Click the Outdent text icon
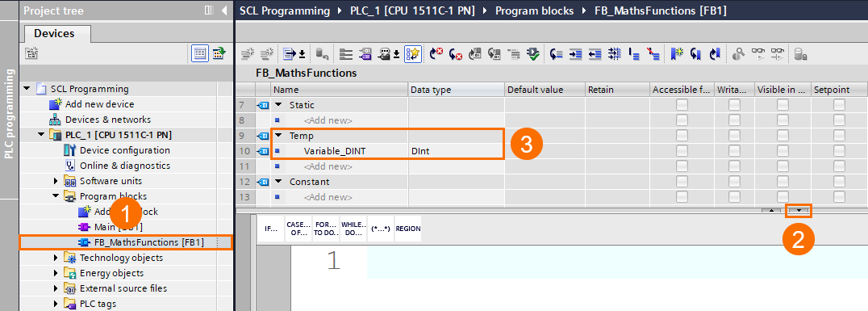The height and width of the screenshot is (311, 868). pos(595,54)
